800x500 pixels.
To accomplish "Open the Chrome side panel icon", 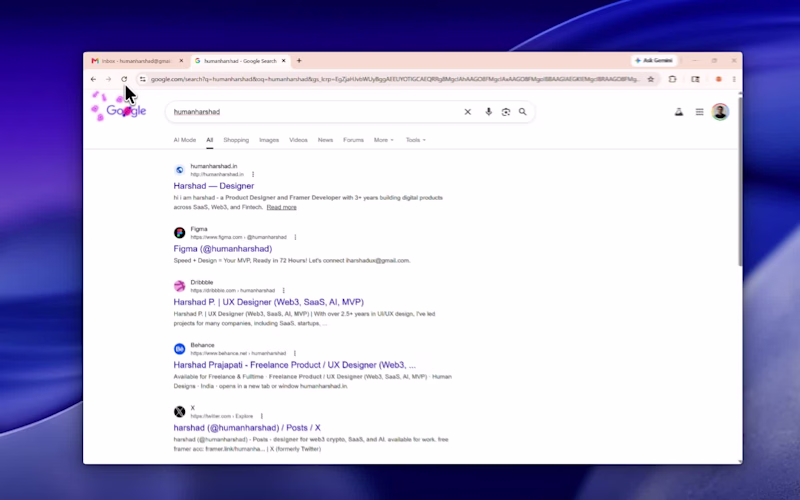I will (x=695, y=79).
